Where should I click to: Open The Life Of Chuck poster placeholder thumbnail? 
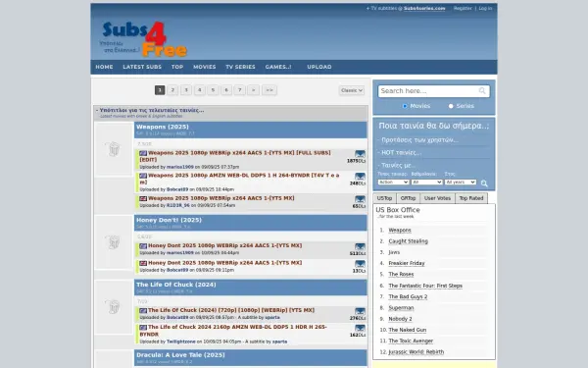tap(114, 307)
